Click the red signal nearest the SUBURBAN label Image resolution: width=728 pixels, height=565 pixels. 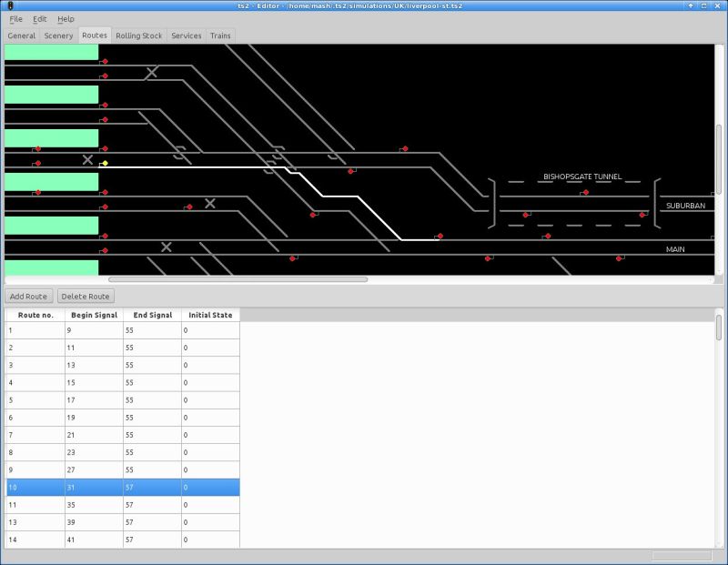[x=643, y=215]
